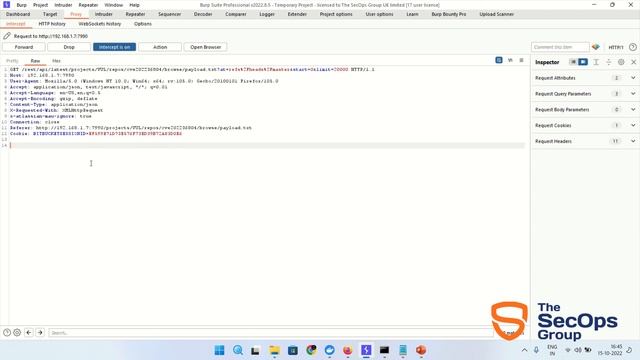This screenshot has width=640, height=360.
Task: Toggle the Intercept is on button
Action: coord(114,47)
